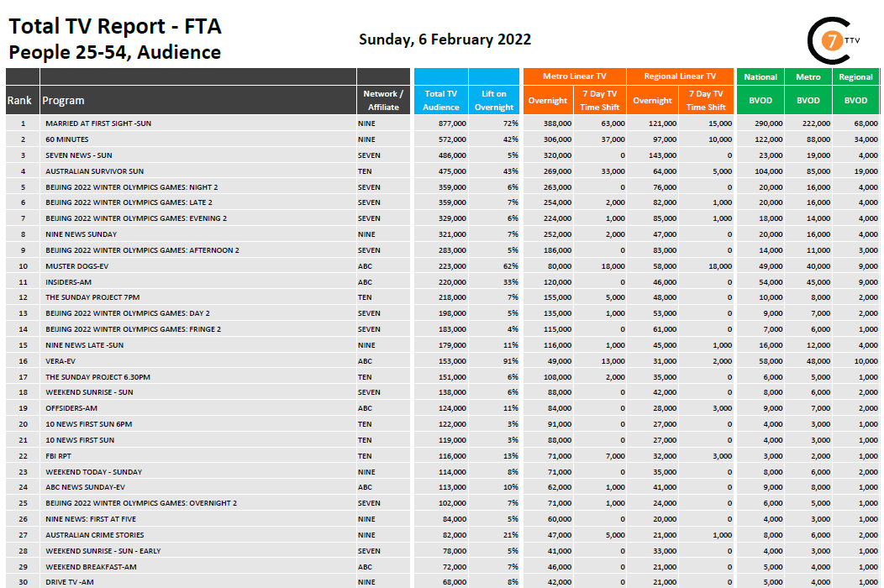
Task: Select the Total TV Report - FTA title
Action: tap(115, 26)
